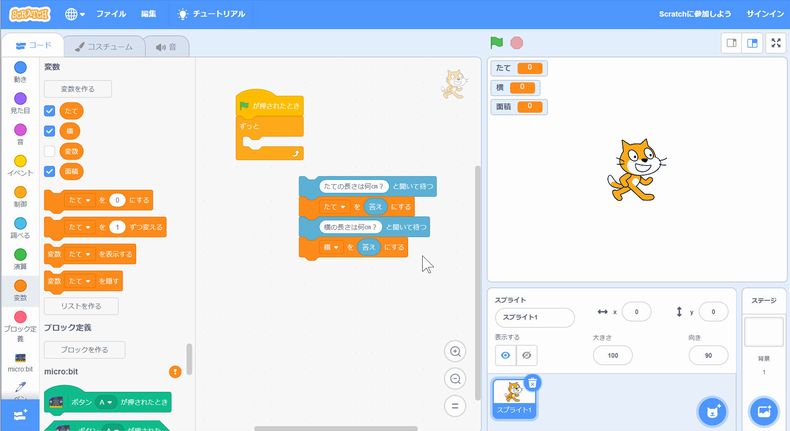Open the language globe dropdown
The height and width of the screenshot is (431, 790).
(75, 14)
